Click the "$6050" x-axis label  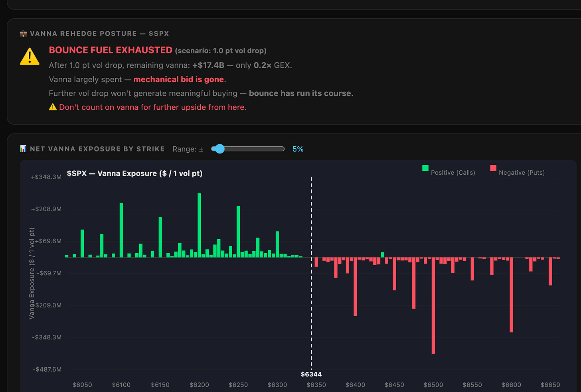coord(82,385)
